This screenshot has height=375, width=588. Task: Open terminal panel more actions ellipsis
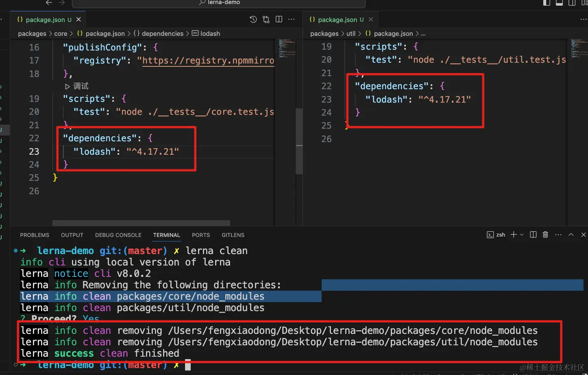click(x=558, y=235)
